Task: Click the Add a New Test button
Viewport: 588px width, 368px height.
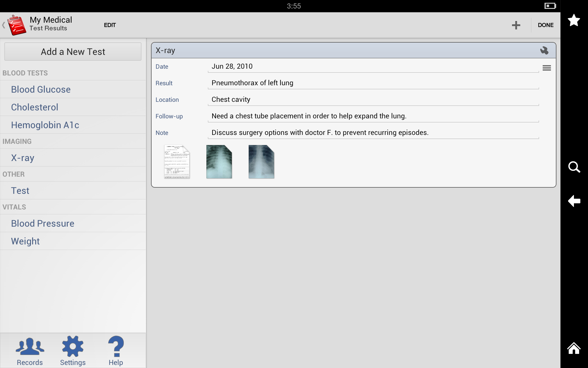Action: pos(73,52)
